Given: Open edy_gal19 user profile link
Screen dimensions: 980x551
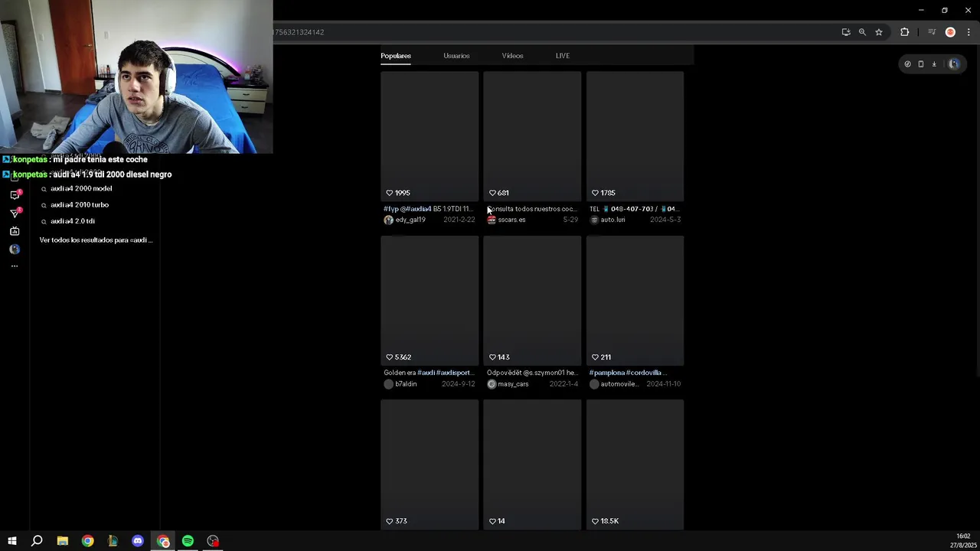Looking at the screenshot, I should (x=410, y=220).
